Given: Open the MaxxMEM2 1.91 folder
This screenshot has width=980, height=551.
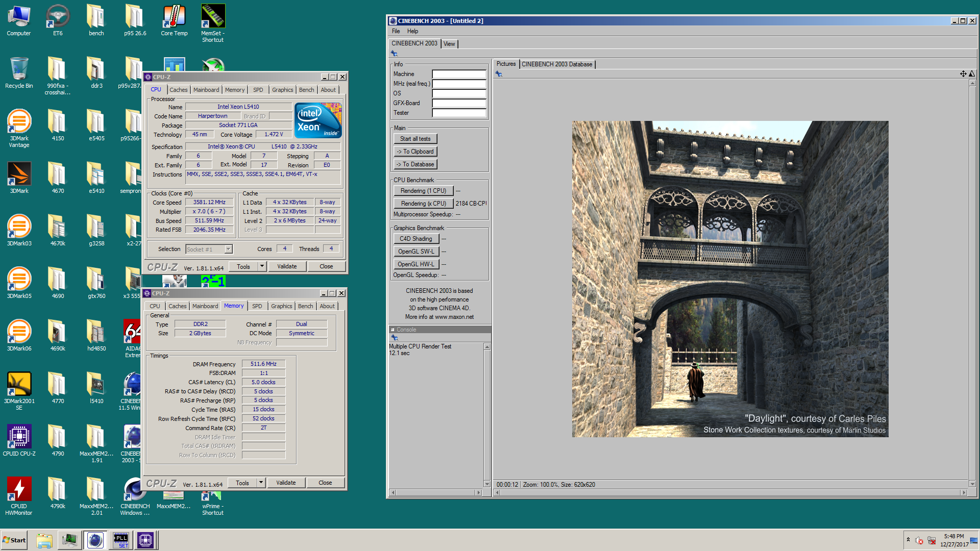Looking at the screenshot, I should (96, 444).
